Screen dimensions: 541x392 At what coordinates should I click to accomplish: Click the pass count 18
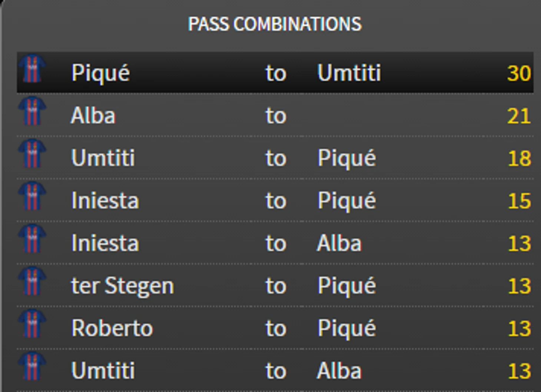pyautogui.click(x=519, y=159)
